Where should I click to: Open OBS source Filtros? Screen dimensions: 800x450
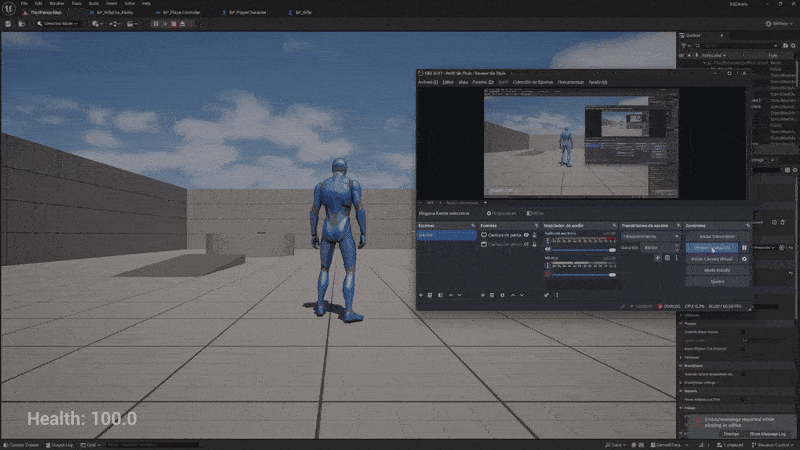click(x=535, y=213)
